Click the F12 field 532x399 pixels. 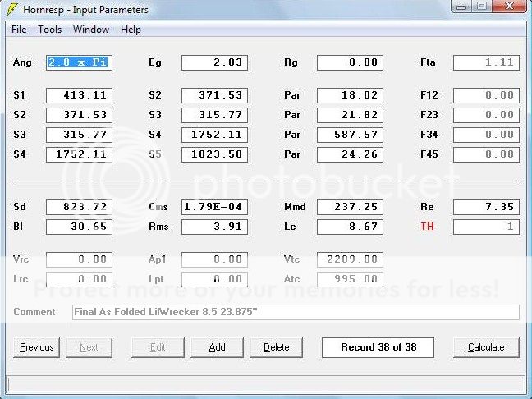[486, 95]
